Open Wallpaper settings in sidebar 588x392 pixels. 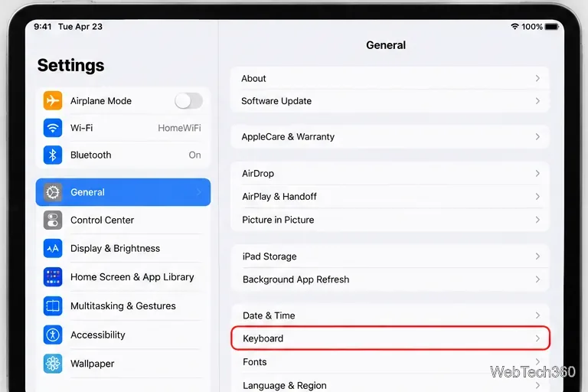click(123, 364)
